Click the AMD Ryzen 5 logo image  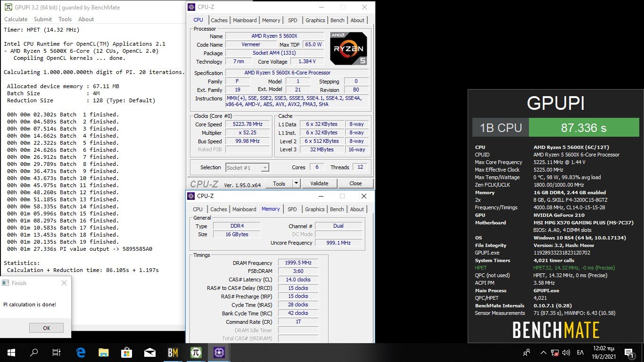[x=348, y=49]
